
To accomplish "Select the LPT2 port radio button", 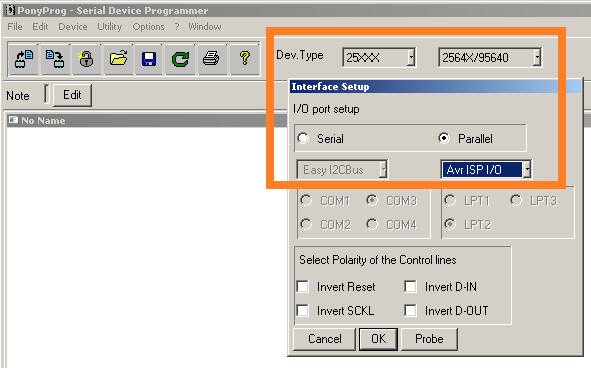I will (450, 224).
